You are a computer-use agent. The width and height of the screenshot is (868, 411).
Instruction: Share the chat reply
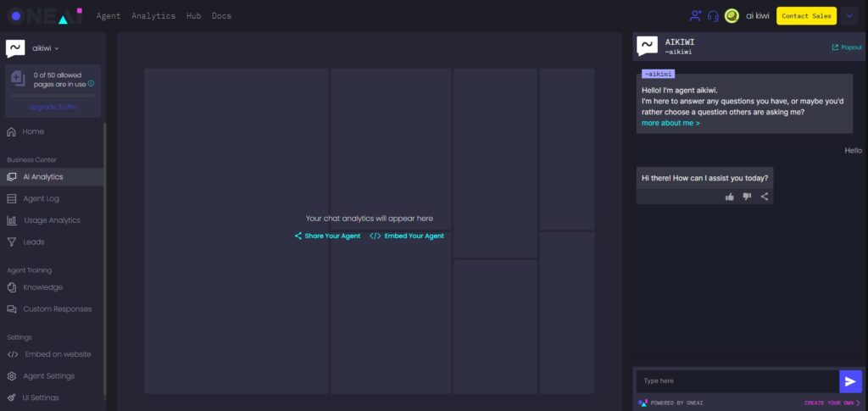(765, 197)
